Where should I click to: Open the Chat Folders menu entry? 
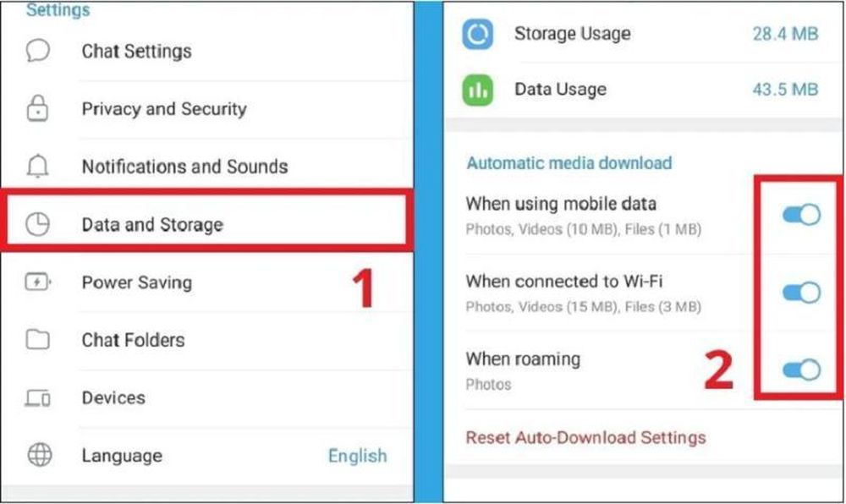[208, 340]
